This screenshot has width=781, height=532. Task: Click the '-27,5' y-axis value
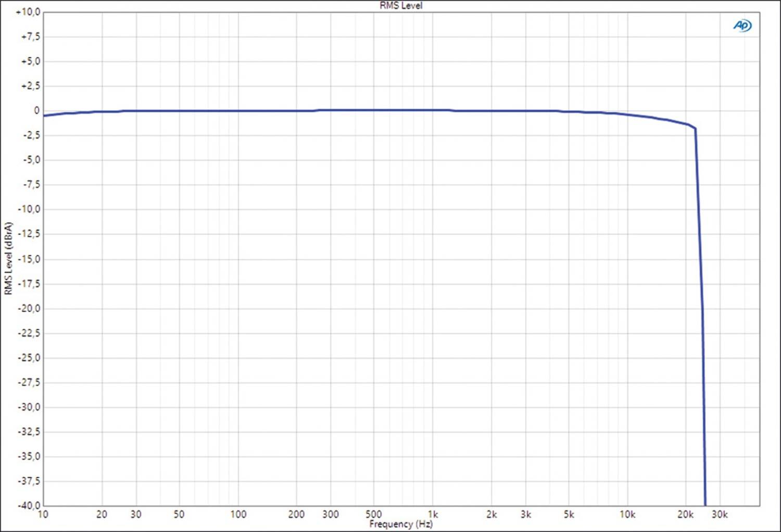[x=29, y=382]
